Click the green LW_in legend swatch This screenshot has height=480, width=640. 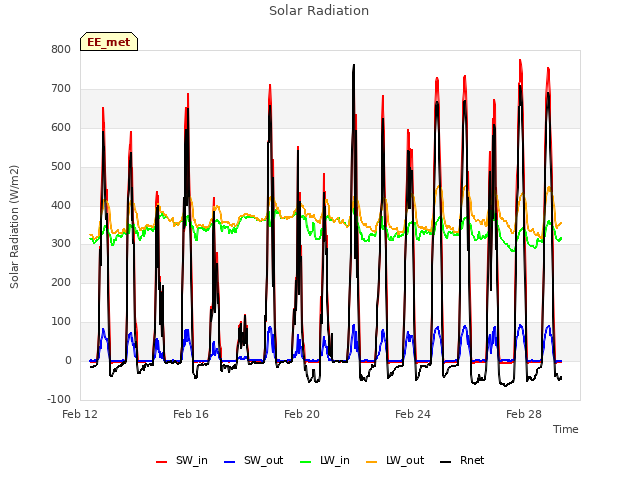(306, 462)
